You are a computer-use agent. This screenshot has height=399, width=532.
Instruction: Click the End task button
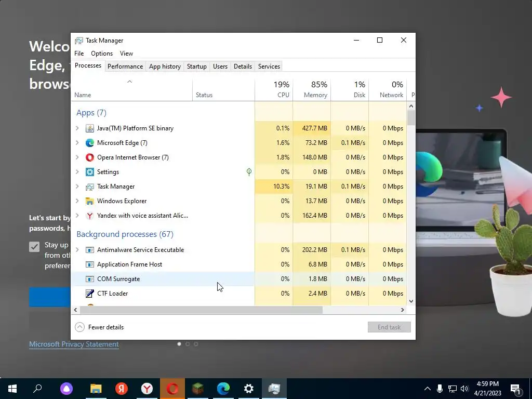pos(389,327)
